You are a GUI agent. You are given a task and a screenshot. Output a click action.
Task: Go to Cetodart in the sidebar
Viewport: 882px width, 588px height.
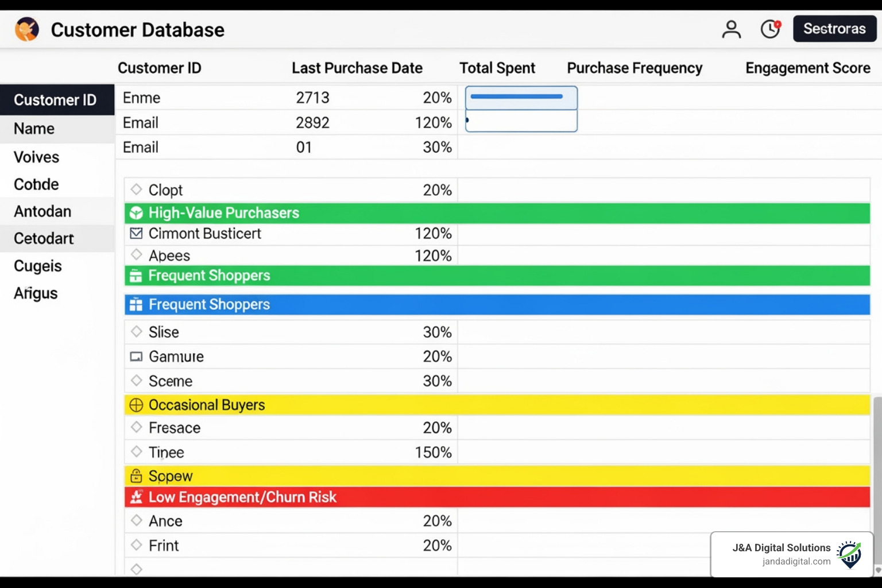pos(57,238)
